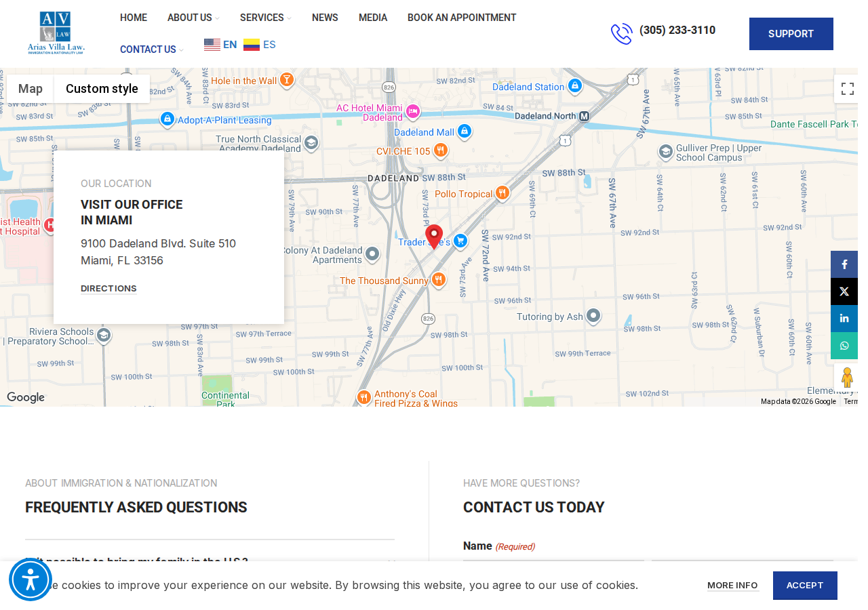Open the accessibility options widget
Screen dimensions: 868x610
pos(31,579)
